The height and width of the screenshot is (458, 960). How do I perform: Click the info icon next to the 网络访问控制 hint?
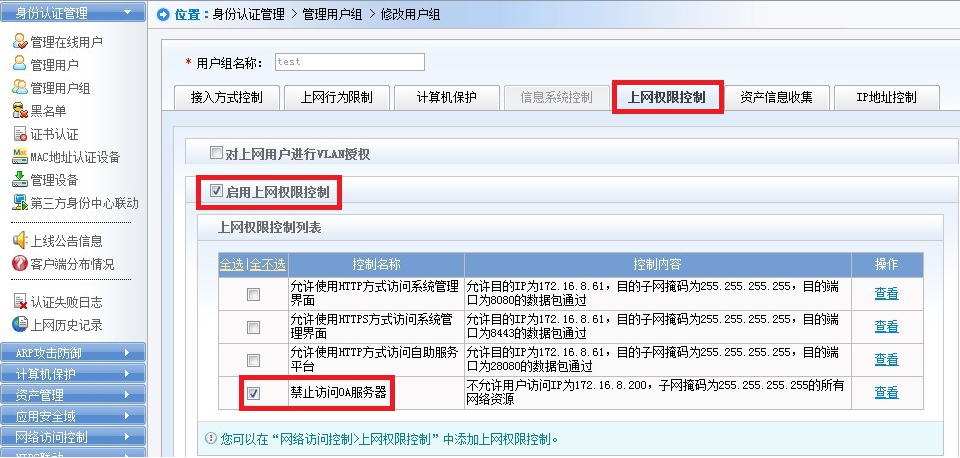[211, 438]
